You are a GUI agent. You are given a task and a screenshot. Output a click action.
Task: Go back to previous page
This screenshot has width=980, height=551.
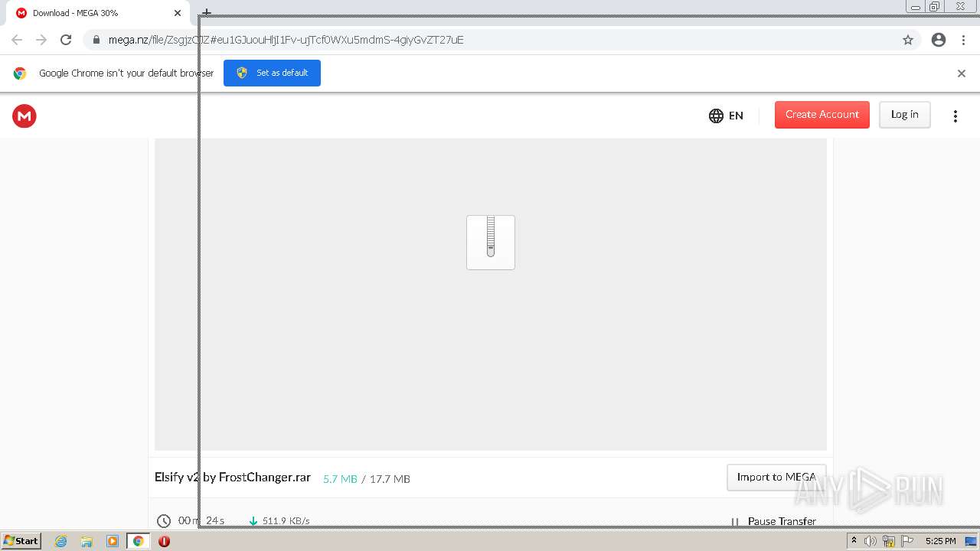point(17,40)
